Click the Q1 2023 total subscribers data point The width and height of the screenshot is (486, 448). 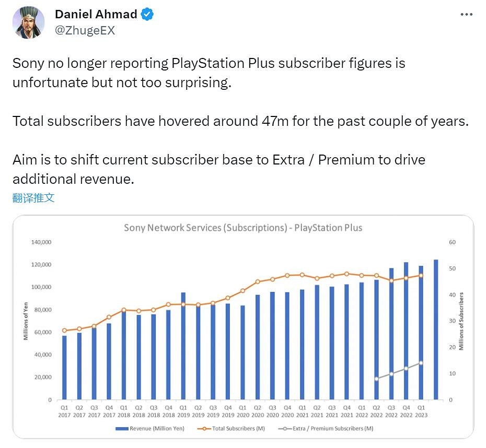click(421, 275)
